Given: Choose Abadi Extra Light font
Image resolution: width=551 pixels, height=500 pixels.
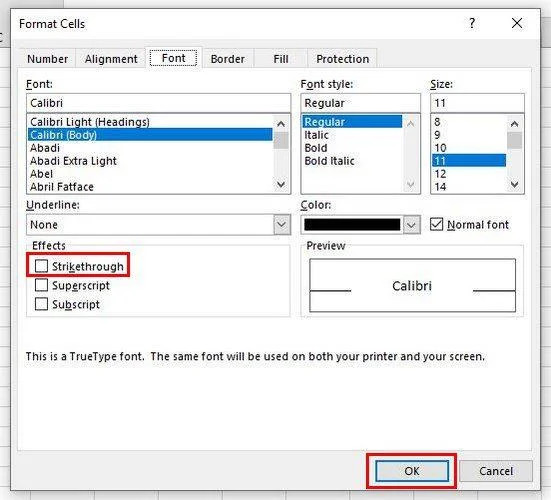Looking at the screenshot, I should (150, 161).
